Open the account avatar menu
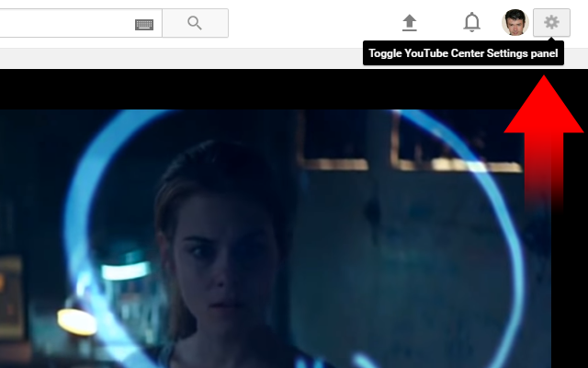Viewport: 588px width, 368px height. tap(515, 22)
